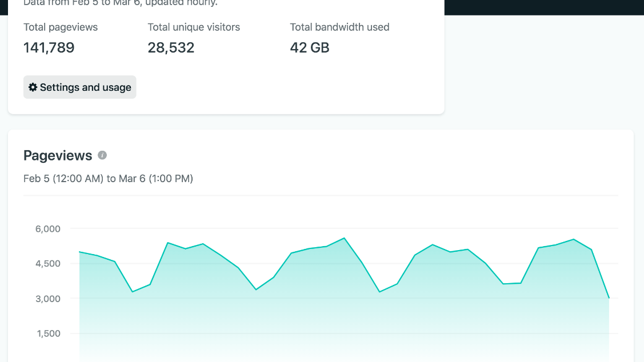Click the Total pageviews label
The width and height of the screenshot is (644, 362).
point(61,27)
